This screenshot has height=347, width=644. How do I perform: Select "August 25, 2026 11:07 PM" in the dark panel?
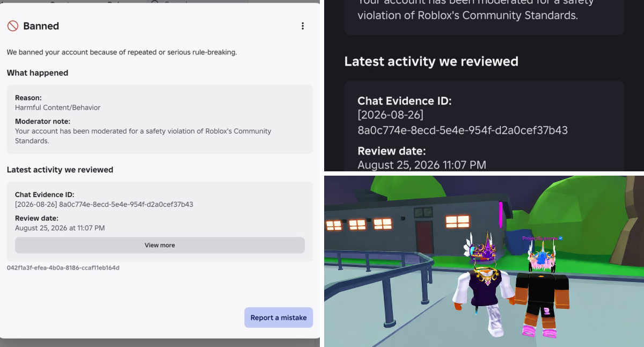422,165
